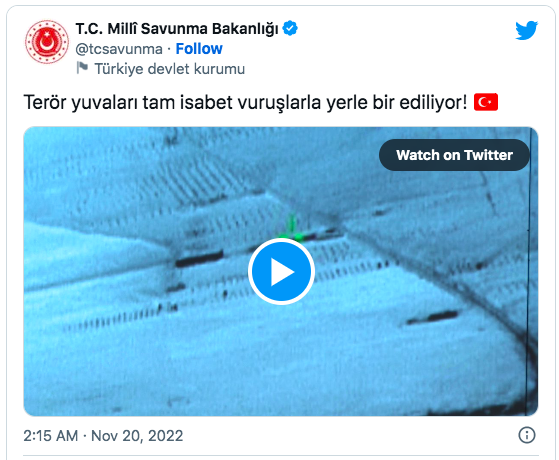Play the embedded tweet video
Screen dimensions: 559x460
tap(281, 271)
